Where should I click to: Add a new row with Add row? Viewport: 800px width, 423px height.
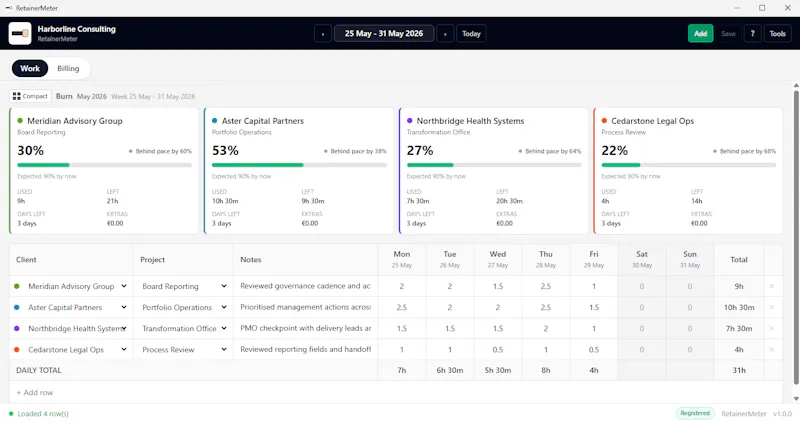(x=35, y=392)
